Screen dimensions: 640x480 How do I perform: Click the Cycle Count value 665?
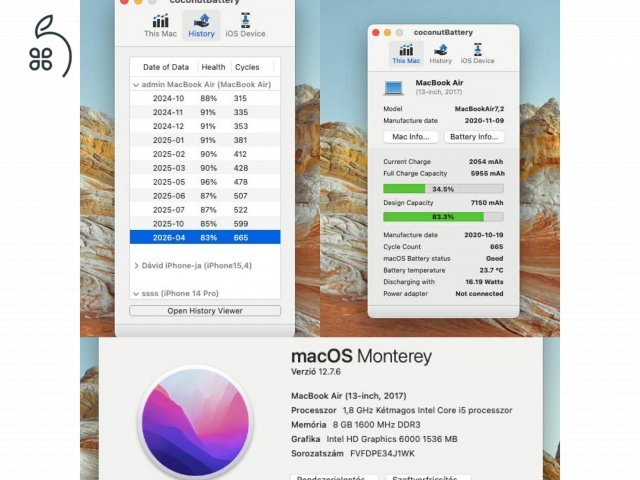(x=497, y=247)
